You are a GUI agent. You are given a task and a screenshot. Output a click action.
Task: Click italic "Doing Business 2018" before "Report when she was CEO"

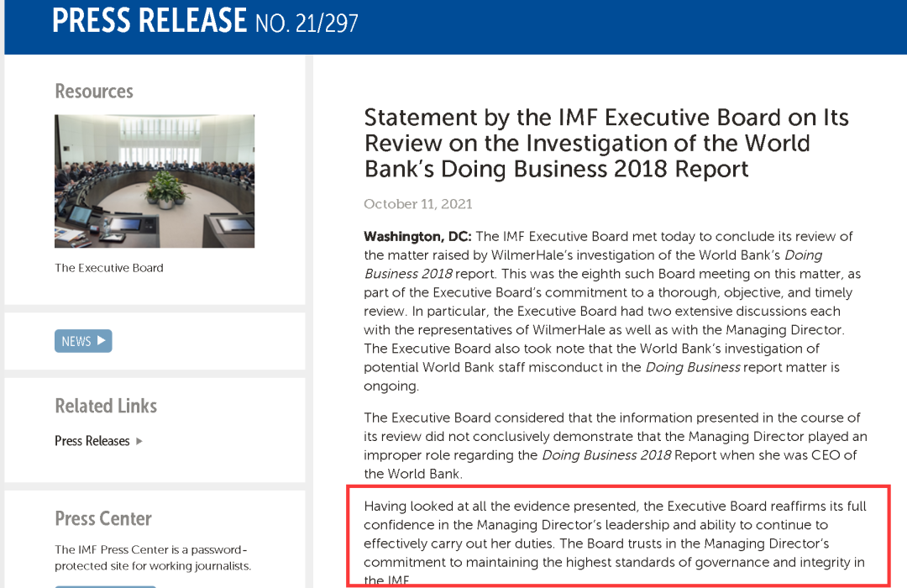point(606,455)
